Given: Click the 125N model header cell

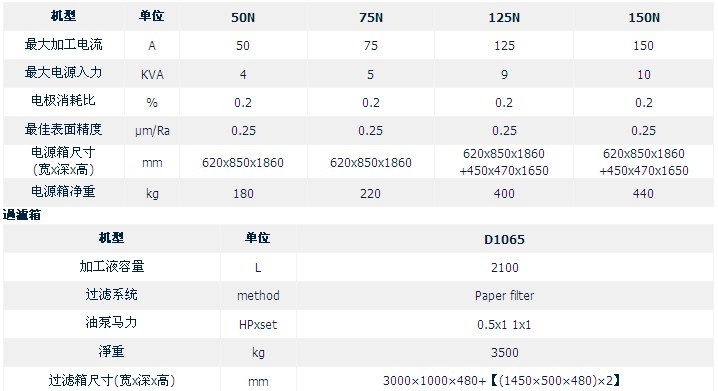Looking at the screenshot, I should pos(504,17).
